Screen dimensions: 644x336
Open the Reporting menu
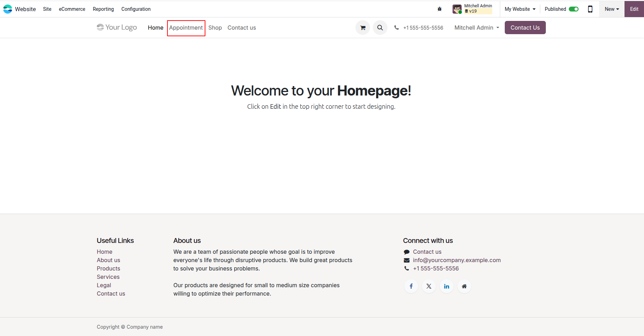point(103,9)
